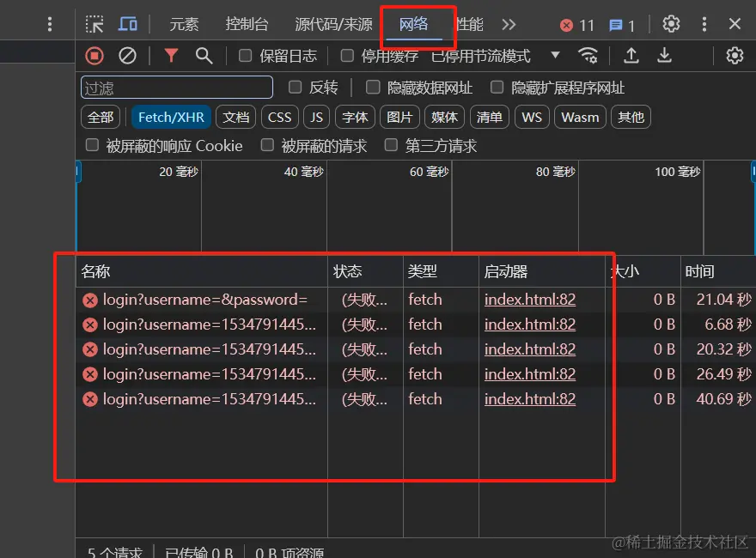Focus the 过滤 filter input field
756x558 pixels.
[177, 88]
